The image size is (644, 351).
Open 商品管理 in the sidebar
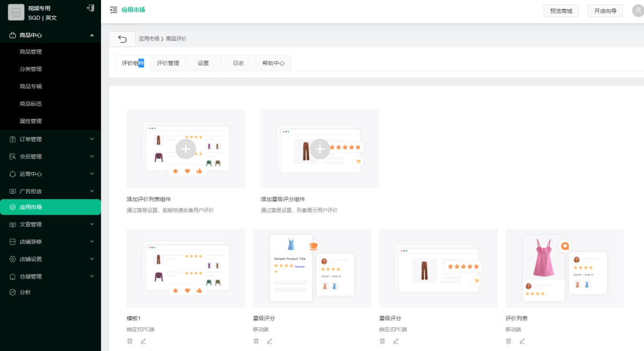pos(31,52)
